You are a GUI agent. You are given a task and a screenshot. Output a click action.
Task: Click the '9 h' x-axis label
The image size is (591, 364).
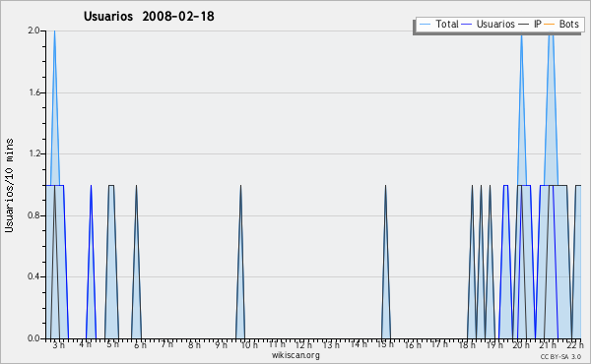(222, 345)
